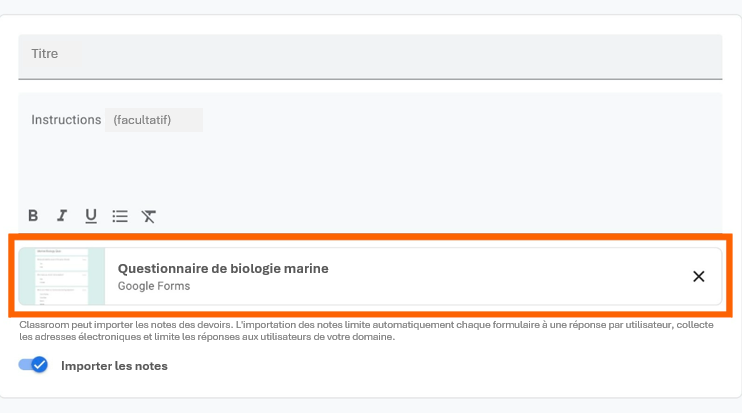Clear formatting from the instructions

pyautogui.click(x=149, y=216)
